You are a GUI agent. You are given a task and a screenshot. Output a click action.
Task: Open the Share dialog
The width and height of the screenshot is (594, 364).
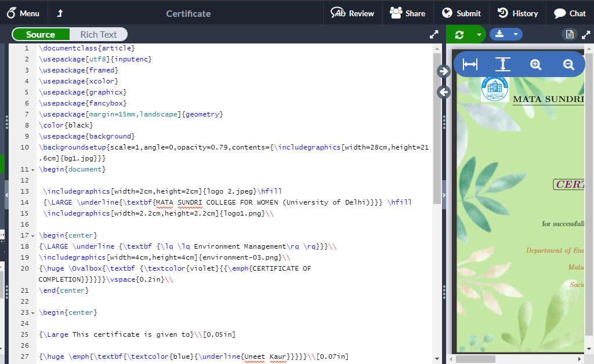[408, 13]
